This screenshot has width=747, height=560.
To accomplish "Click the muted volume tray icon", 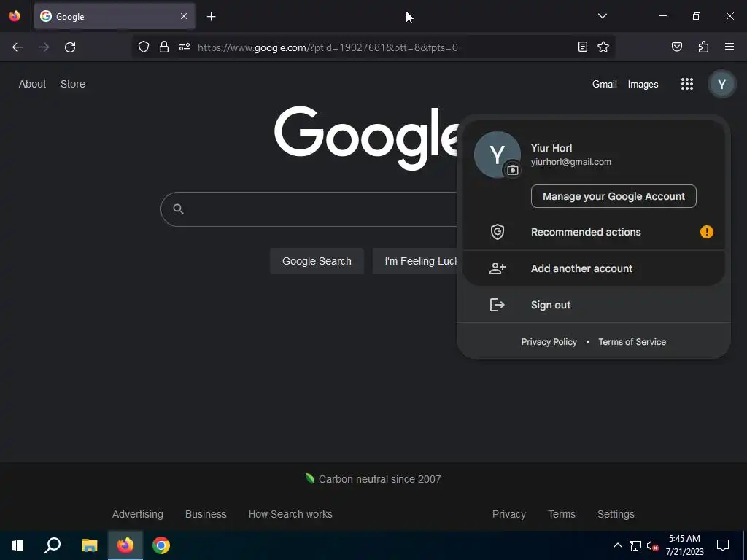I will click(x=653, y=545).
